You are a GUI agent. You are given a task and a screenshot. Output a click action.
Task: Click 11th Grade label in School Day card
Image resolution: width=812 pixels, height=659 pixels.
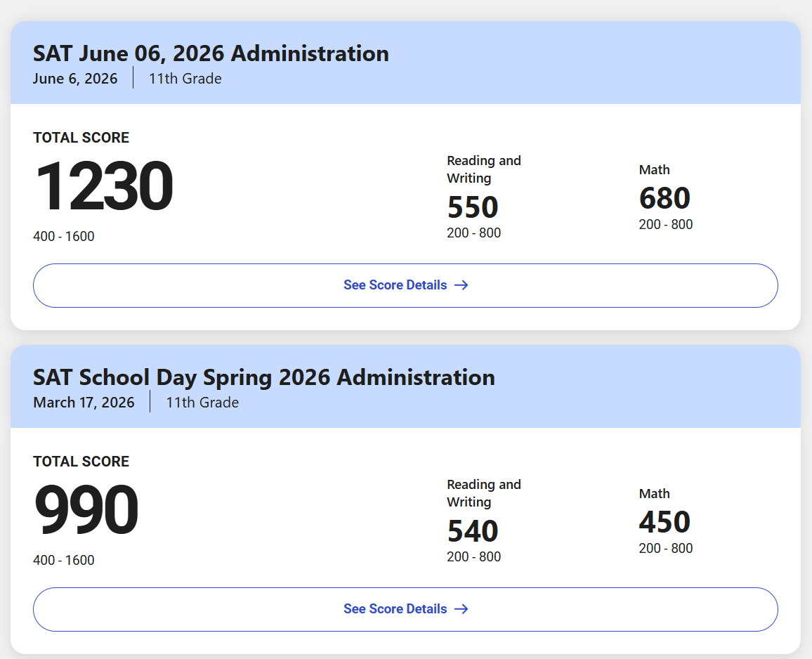202,403
